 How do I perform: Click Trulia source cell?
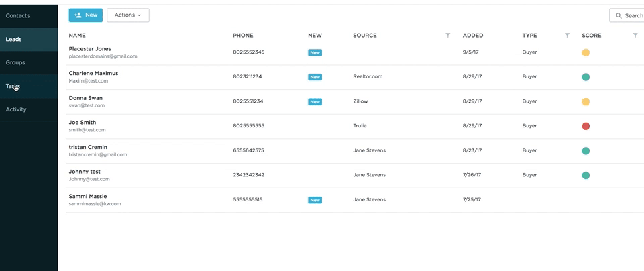tap(360, 126)
